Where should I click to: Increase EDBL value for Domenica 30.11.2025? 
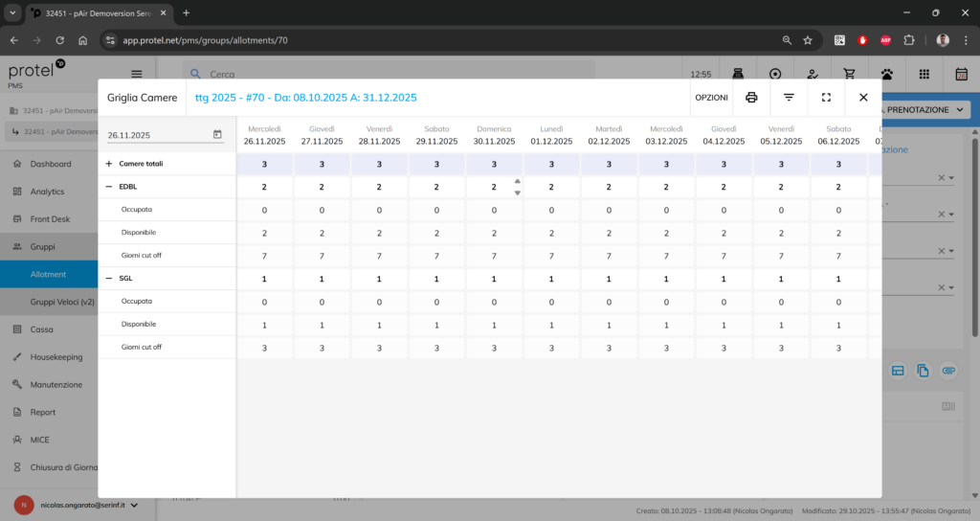point(518,181)
